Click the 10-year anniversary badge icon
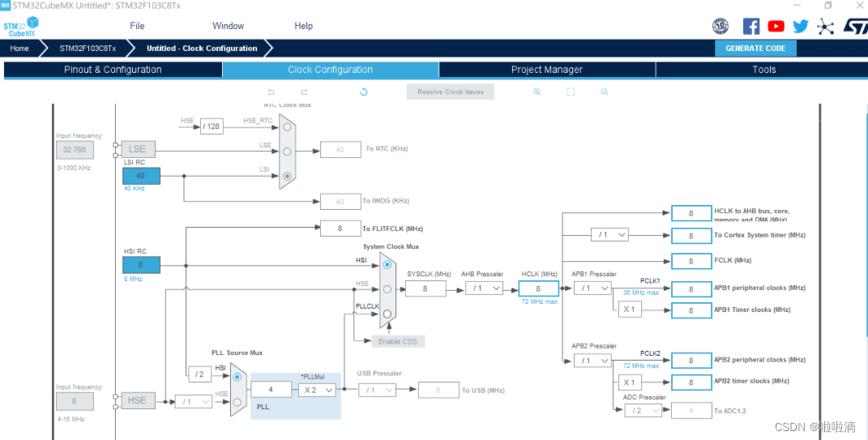Screen dimensions: 868x440 coord(720,26)
